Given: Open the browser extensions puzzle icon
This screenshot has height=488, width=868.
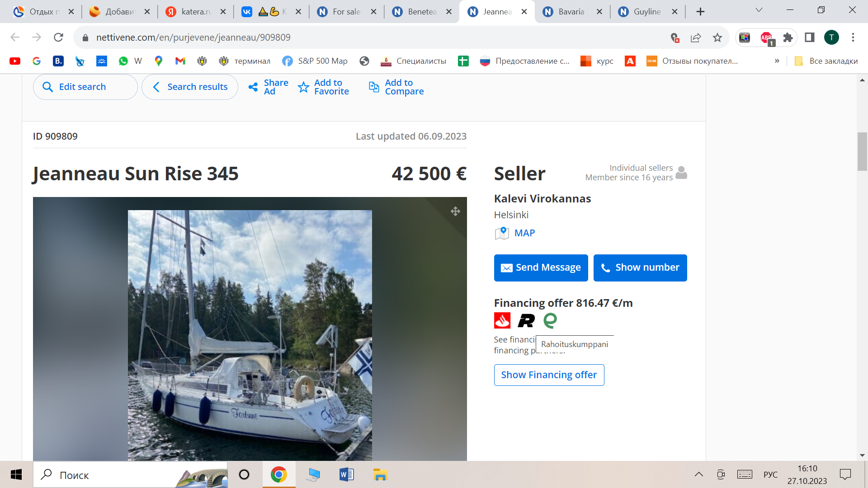Looking at the screenshot, I should click(x=788, y=38).
